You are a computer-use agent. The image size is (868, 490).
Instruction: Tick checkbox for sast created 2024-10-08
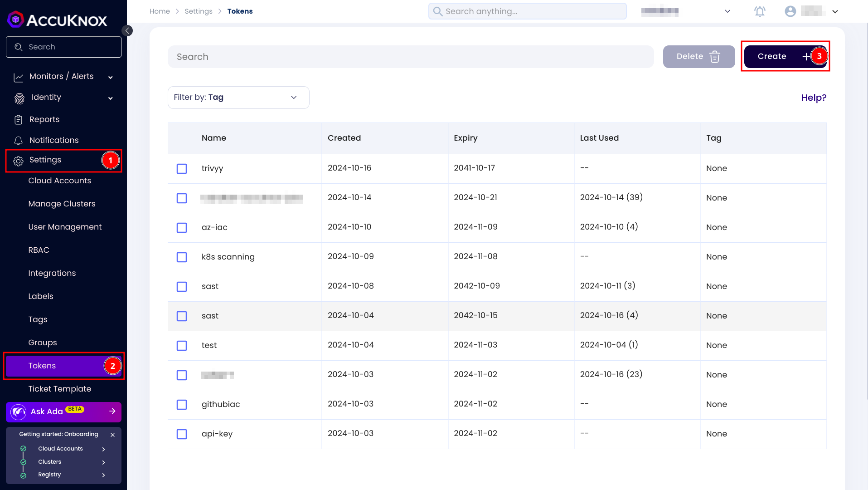182,287
